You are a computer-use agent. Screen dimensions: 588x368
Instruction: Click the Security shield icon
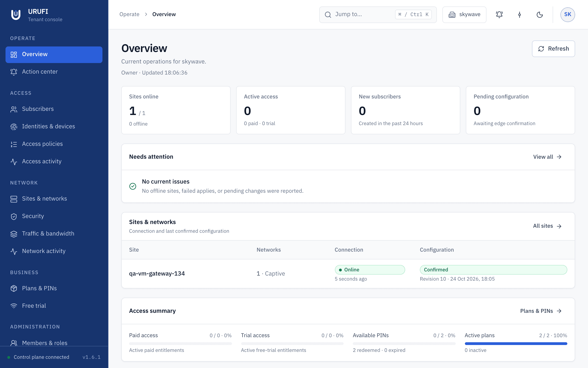[x=14, y=216]
